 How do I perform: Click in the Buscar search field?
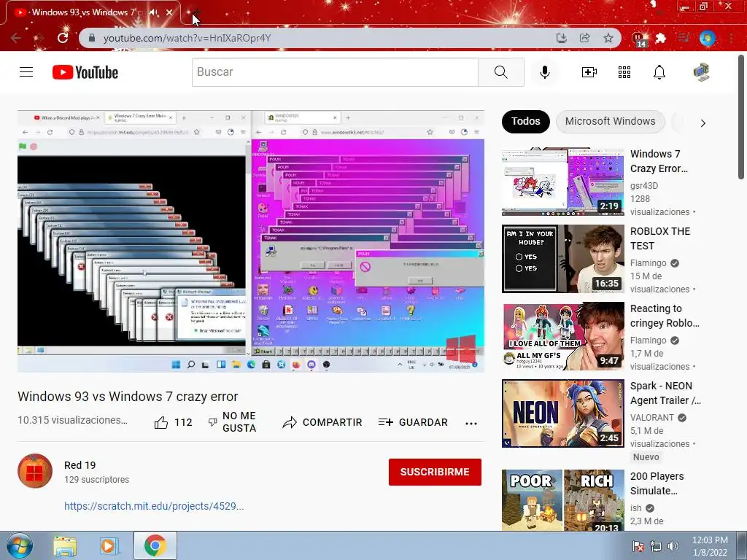pyautogui.click(x=335, y=72)
